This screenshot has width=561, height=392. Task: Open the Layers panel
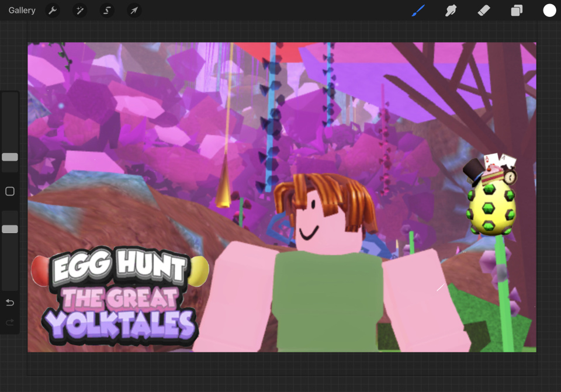(517, 11)
